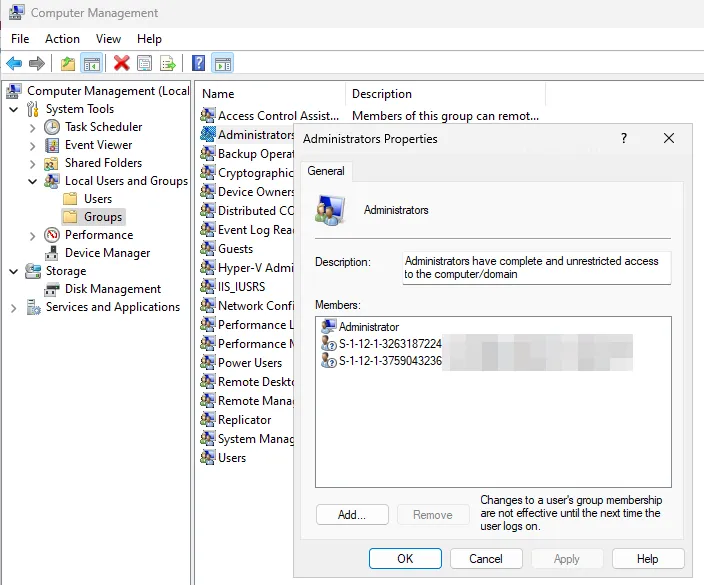
Task: Expand the Shared Folders node
Action: (32, 164)
